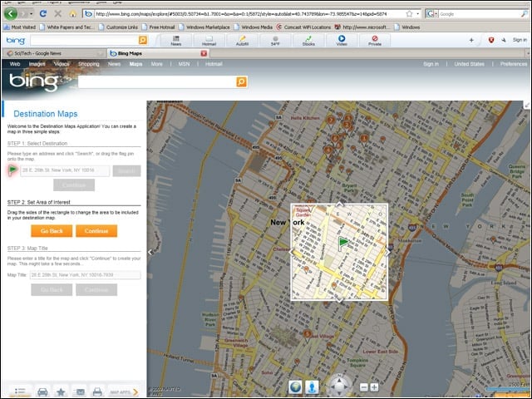Click the greyed Go Back button in Step 3
The width and height of the screenshot is (532, 399).
coord(52,290)
